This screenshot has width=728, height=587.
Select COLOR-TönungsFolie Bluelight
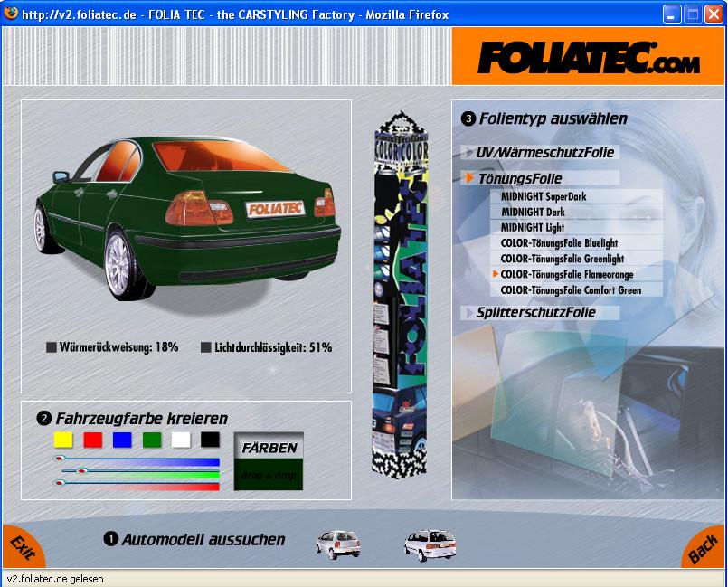pyautogui.click(x=559, y=243)
